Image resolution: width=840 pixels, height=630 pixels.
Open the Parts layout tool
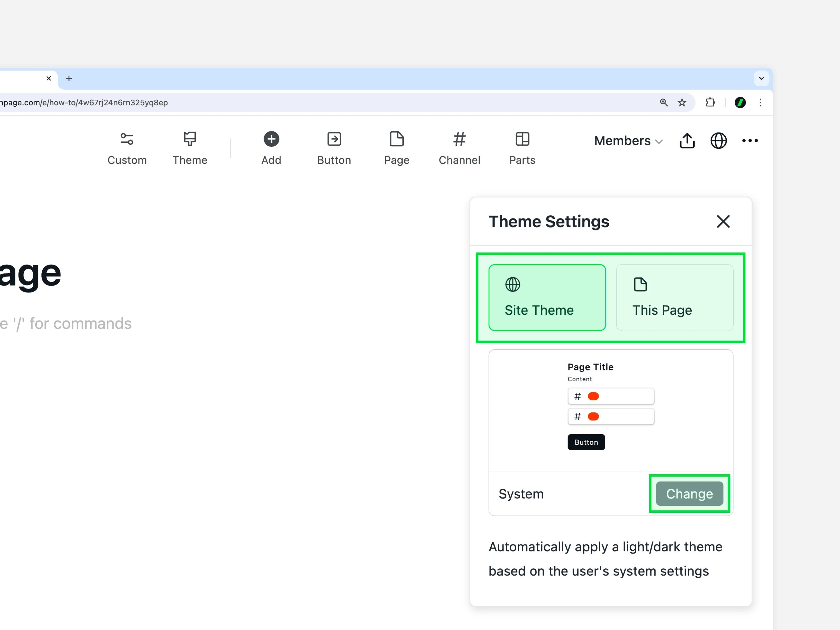522,148
